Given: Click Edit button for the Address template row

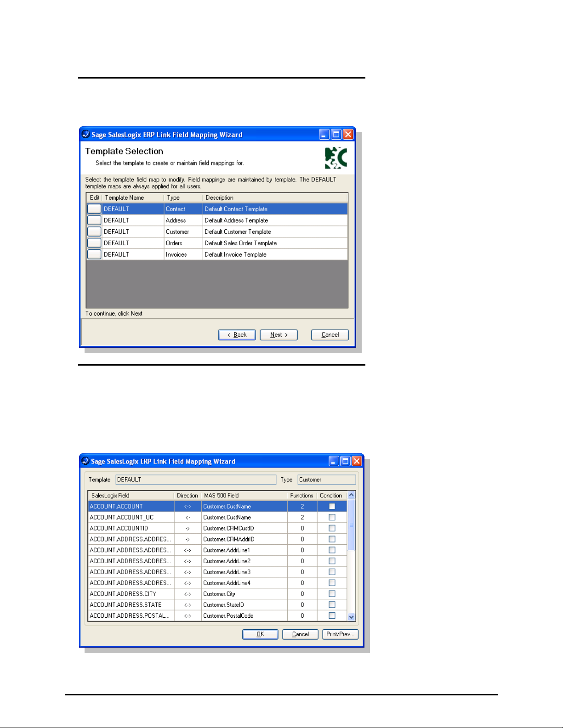Looking at the screenshot, I should tap(94, 220).
